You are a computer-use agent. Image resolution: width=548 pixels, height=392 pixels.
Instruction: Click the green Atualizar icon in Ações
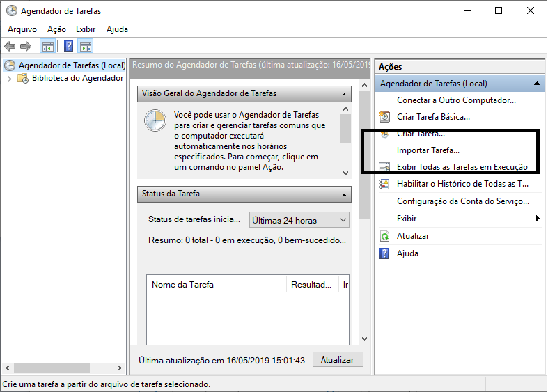click(x=384, y=236)
